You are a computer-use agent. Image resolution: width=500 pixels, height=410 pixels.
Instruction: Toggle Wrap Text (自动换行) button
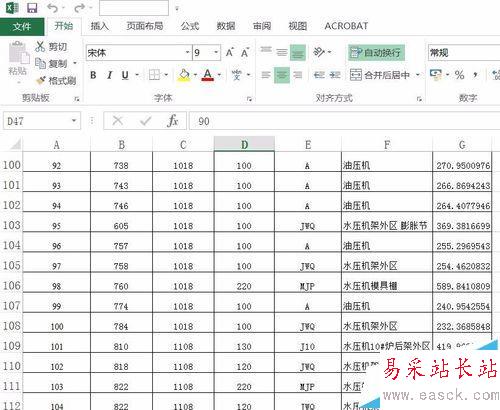[376, 53]
